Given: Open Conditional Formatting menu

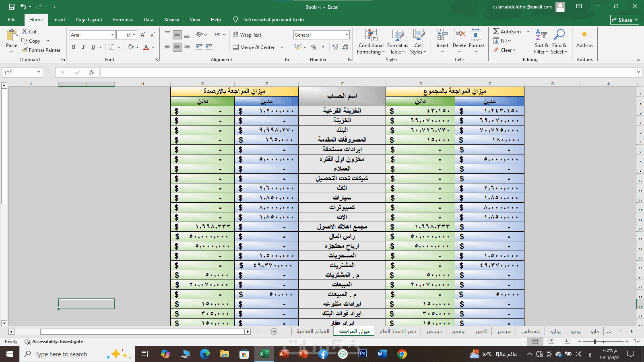Looking at the screenshot, I should click(371, 41).
